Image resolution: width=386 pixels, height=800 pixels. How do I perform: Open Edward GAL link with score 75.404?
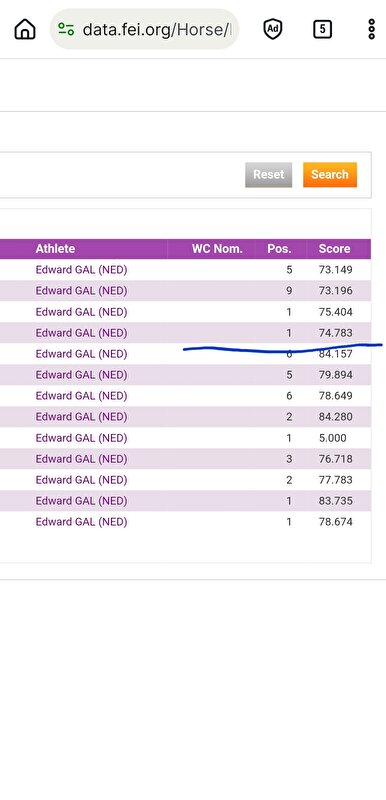[x=81, y=312]
